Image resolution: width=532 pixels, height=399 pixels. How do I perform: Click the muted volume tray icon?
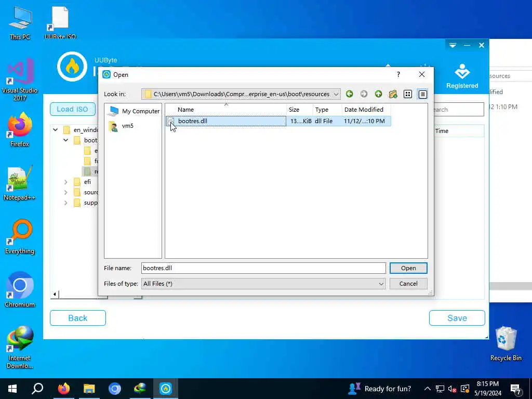point(453,389)
